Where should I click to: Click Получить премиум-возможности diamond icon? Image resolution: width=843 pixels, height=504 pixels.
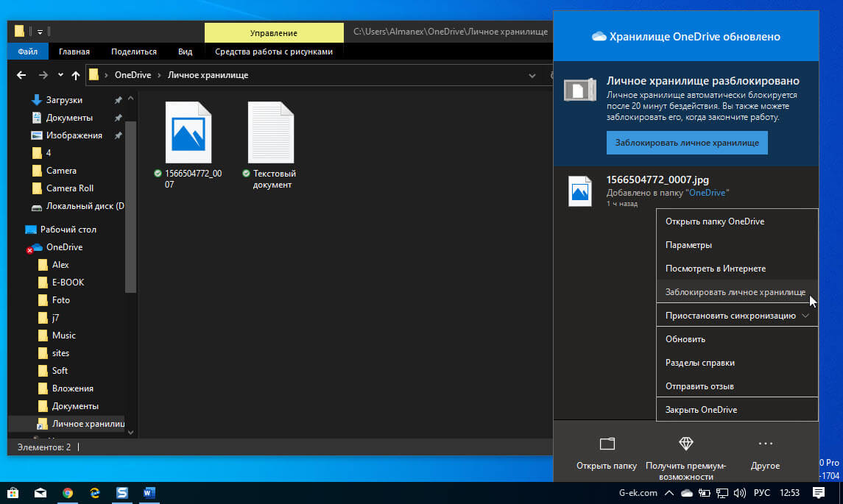[x=685, y=443]
